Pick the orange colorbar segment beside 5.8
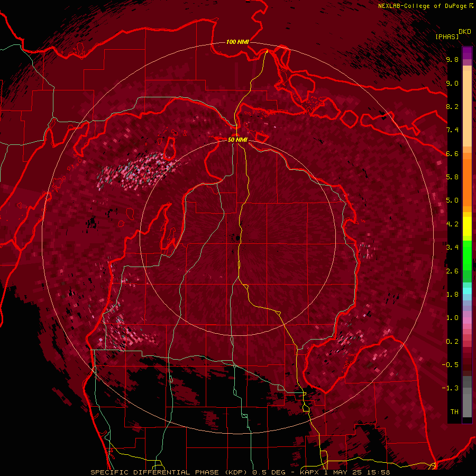Screen dimensions: 476x476 467,181
